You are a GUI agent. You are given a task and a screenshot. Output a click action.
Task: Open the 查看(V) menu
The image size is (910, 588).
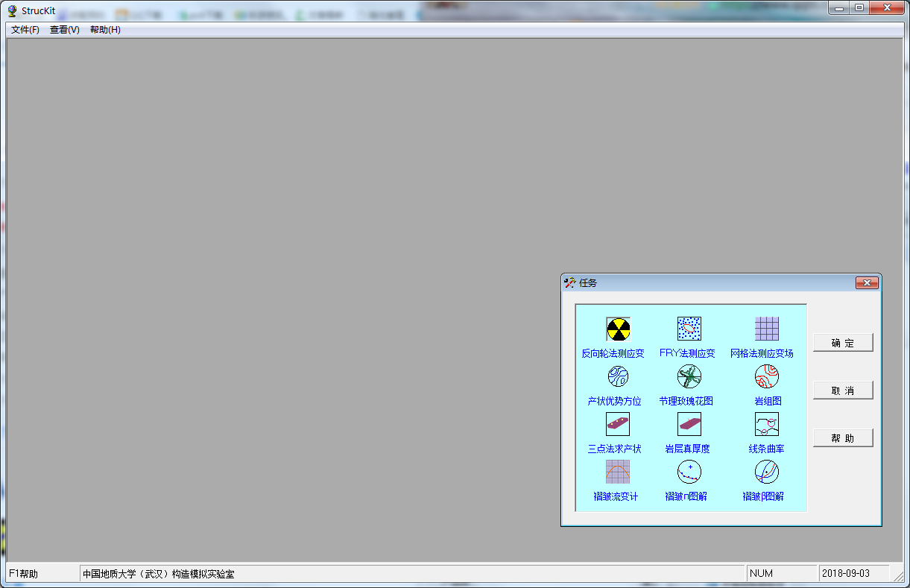coord(65,30)
